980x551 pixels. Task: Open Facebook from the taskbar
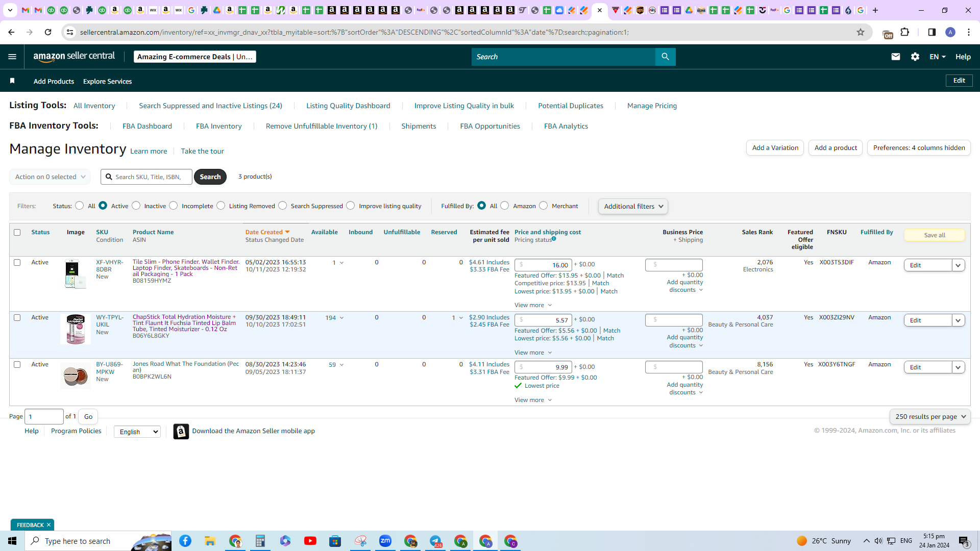click(x=185, y=541)
